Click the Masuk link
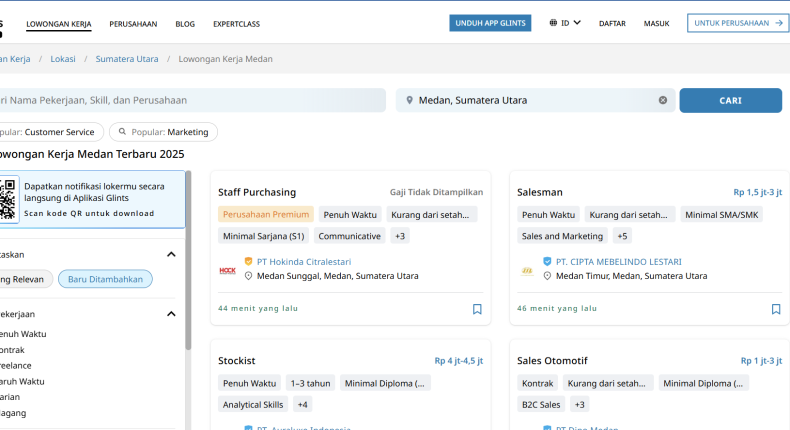790x430 pixels. (656, 23)
